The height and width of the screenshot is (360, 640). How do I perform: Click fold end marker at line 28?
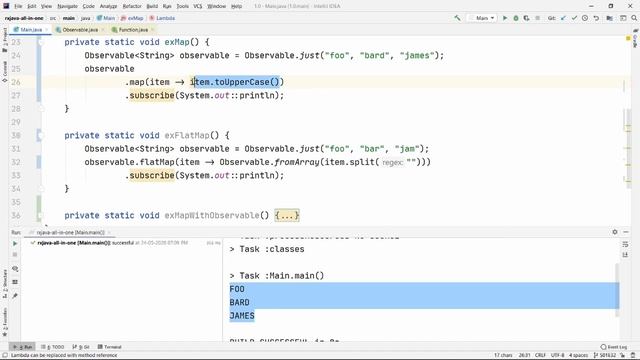41,109
